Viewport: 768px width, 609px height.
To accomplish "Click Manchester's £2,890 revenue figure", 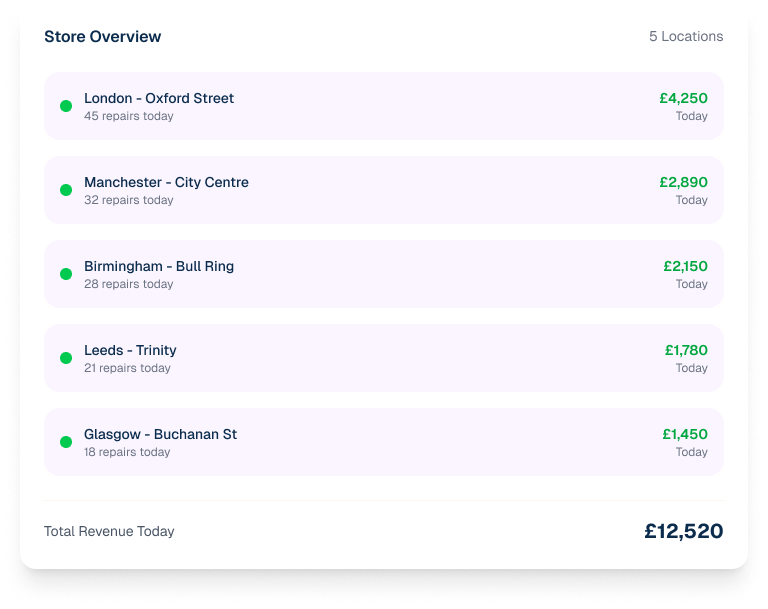I will click(683, 182).
